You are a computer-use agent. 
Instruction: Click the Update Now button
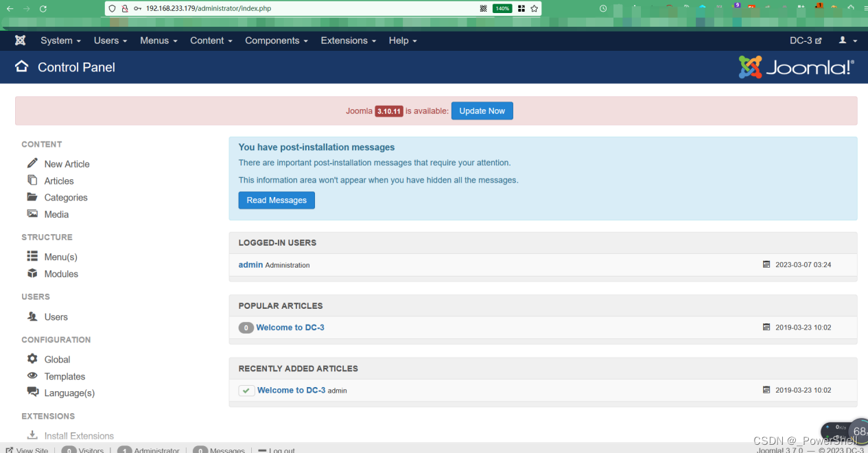pos(482,111)
